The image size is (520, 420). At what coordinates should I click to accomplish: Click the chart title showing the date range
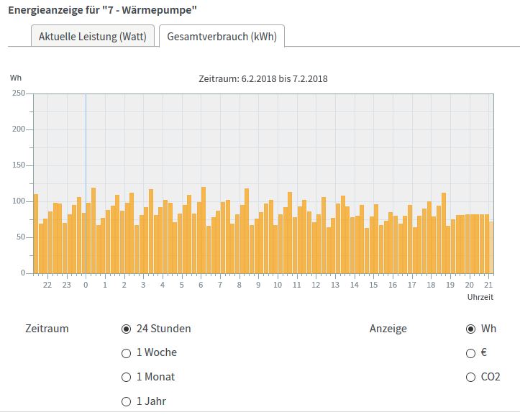click(263, 78)
